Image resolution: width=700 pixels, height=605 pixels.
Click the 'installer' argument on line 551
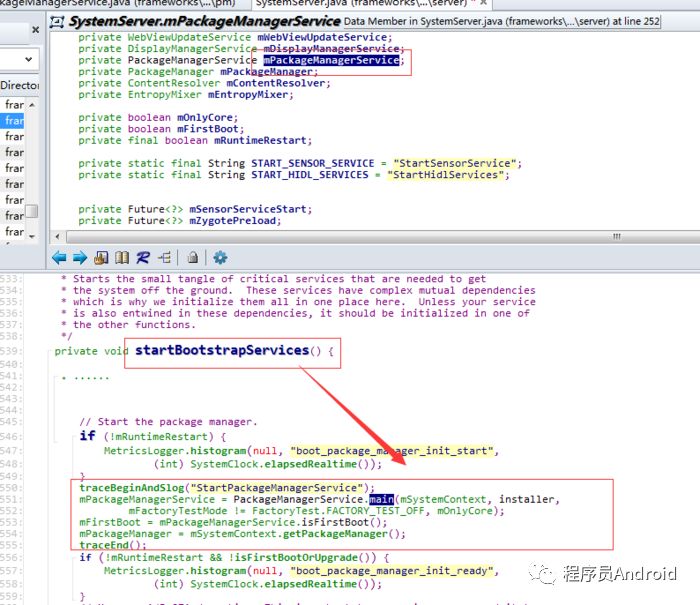point(527,499)
